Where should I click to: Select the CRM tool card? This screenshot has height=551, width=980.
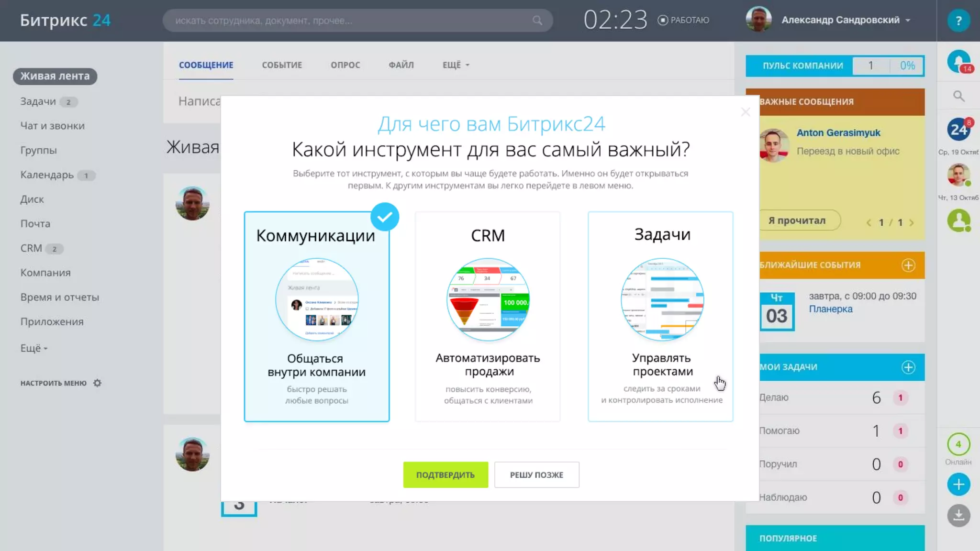point(488,316)
